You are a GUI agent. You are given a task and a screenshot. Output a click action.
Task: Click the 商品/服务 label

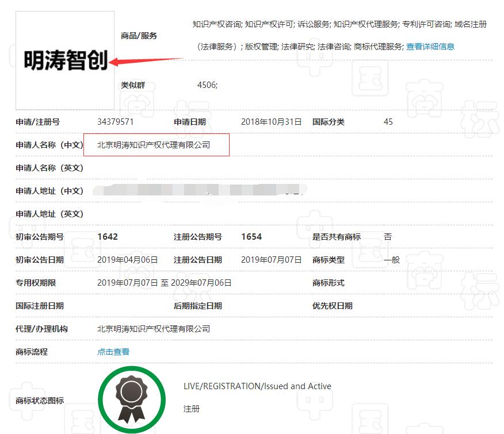tap(139, 36)
